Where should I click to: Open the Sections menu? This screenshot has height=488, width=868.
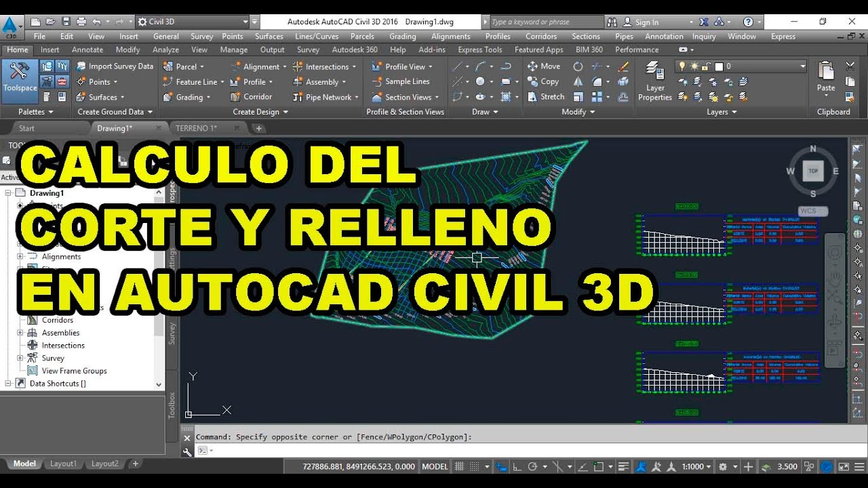click(x=586, y=37)
